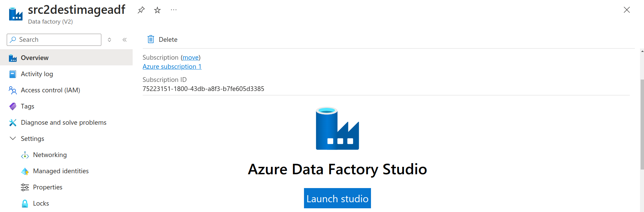
Task: Click the data factory icon beside the title
Action: [x=15, y=14]
